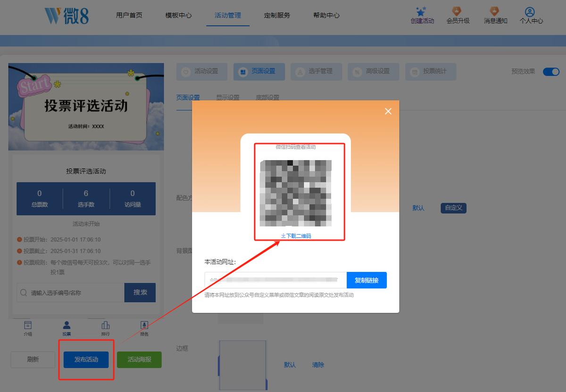This screenshot has height=392, width=566.
Task: Click the activity URL field in popup
Action: (275, 280)
